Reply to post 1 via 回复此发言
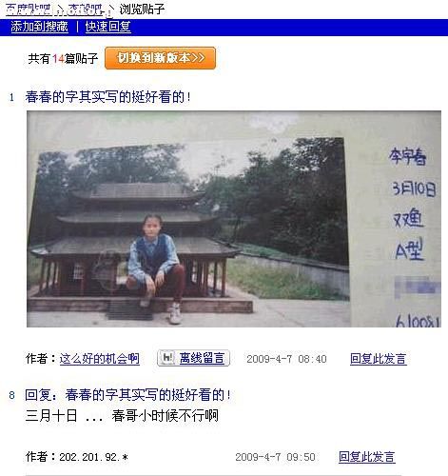The image size is (448, 476). pos(379,359)
